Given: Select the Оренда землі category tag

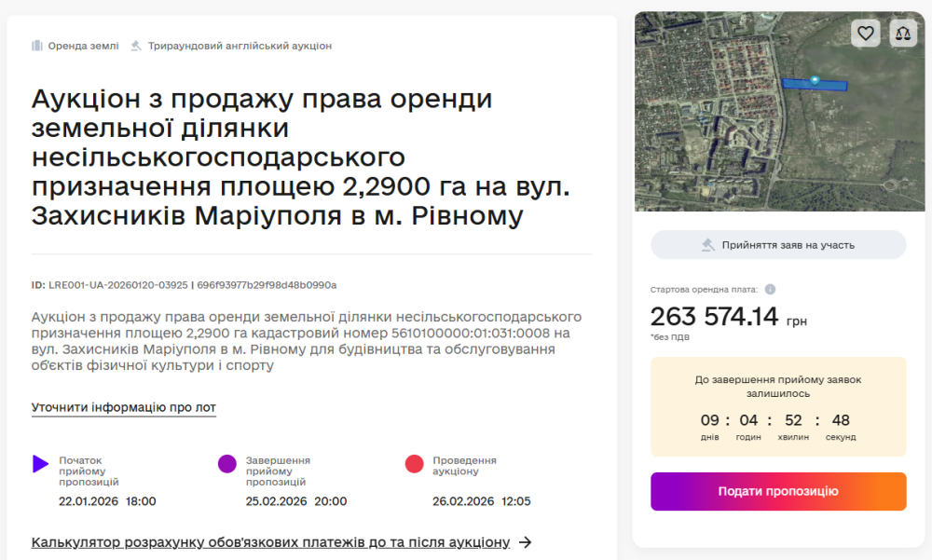Looking at the screenshot, I should [82, 46].
